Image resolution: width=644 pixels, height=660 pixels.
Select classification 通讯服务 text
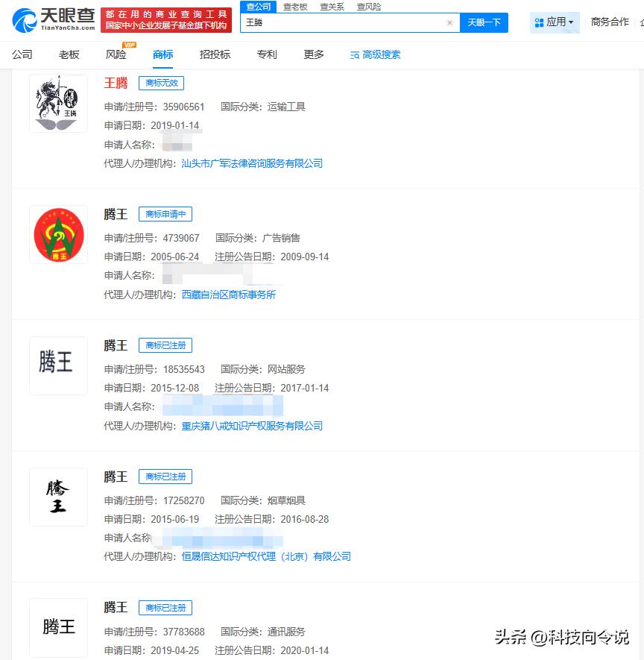pos(286,632)
